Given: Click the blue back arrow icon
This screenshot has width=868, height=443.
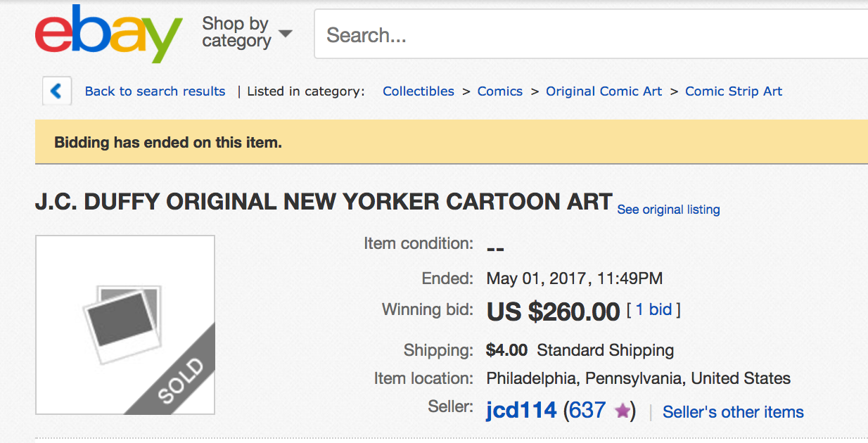Looking at the screenshot, I should [x=57, y=91].
